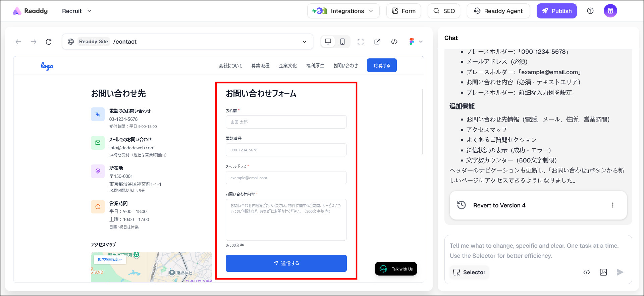Switch to mobile preview mode

pos(342,42)
